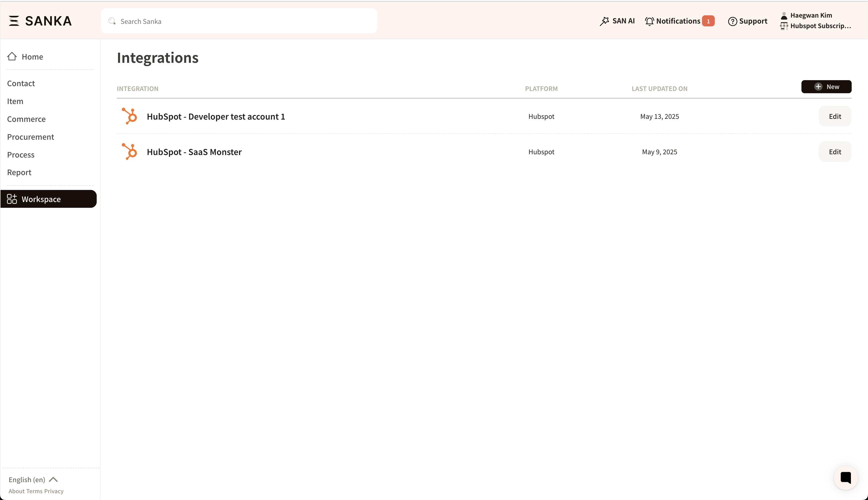Click HubSpot logo for Developer test account 1
The width and height of the screenshot is (868, 500).
point(129,116)
